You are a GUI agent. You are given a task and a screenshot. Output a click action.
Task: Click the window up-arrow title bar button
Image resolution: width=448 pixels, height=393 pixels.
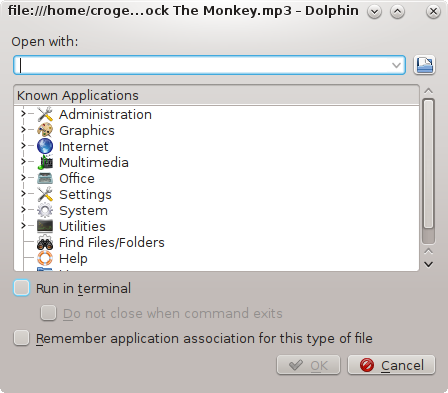pyautogui.click(x=397, y=12)
